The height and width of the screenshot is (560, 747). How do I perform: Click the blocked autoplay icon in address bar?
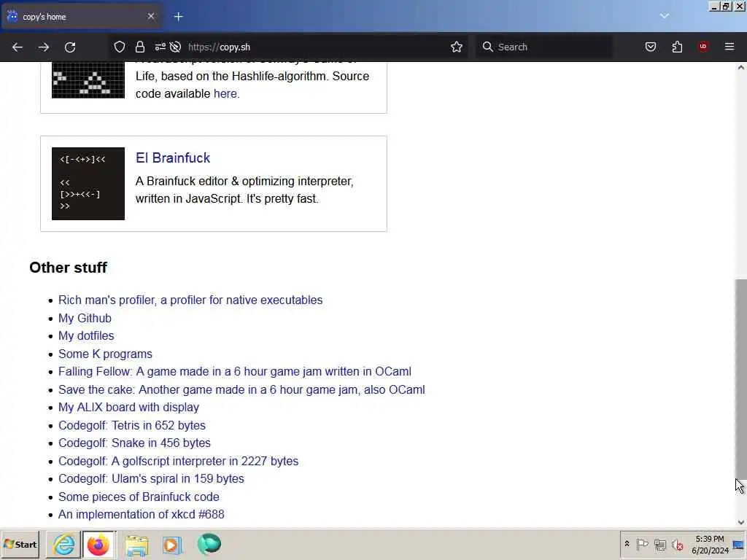point(175,47)
